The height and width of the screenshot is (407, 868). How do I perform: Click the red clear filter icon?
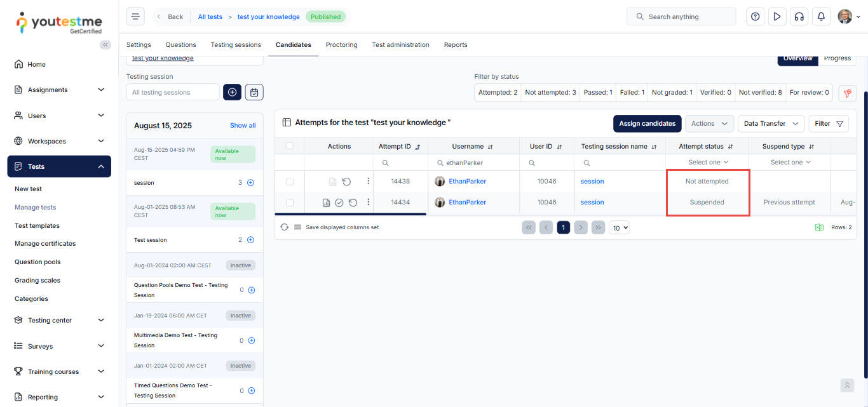pyautogui.click(x=847, y=93)
